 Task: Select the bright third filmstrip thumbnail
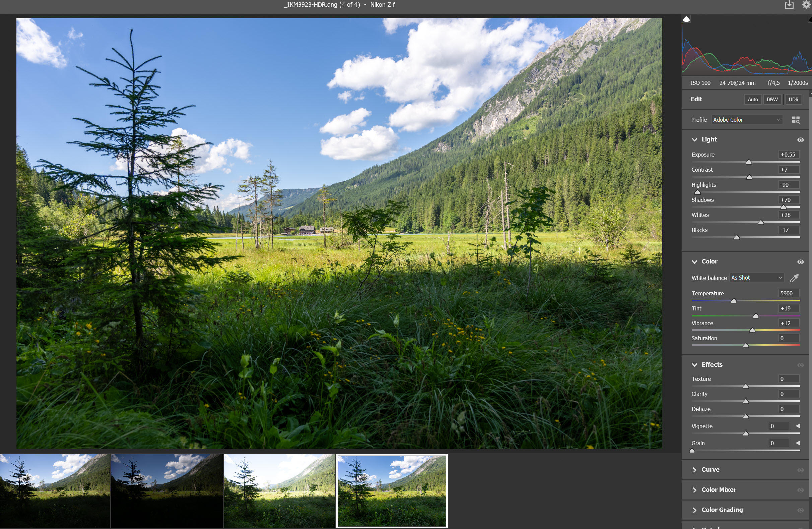279,491
